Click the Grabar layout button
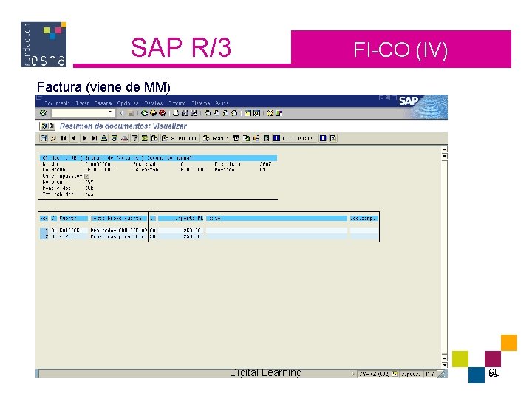Image resolution: width=532 pixels, height=399 pixels. pos(216,138)
